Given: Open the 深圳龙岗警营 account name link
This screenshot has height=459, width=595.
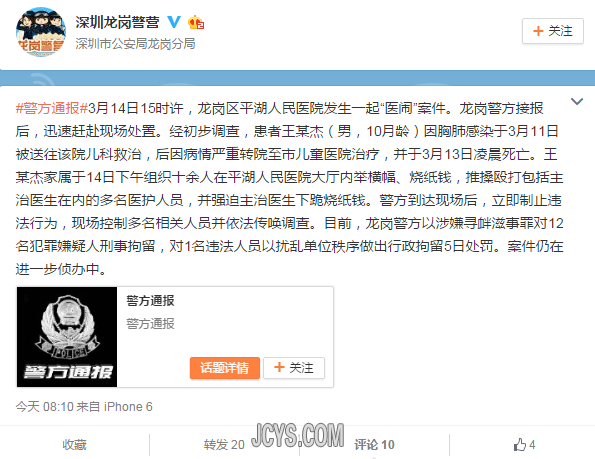Looking at the screenshot, I should [117, 22].
